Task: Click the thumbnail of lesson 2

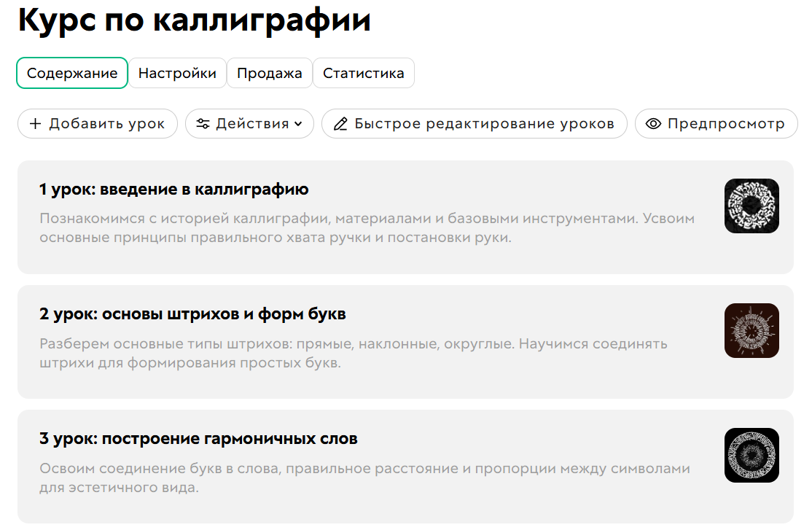Action: coord(752,331)
